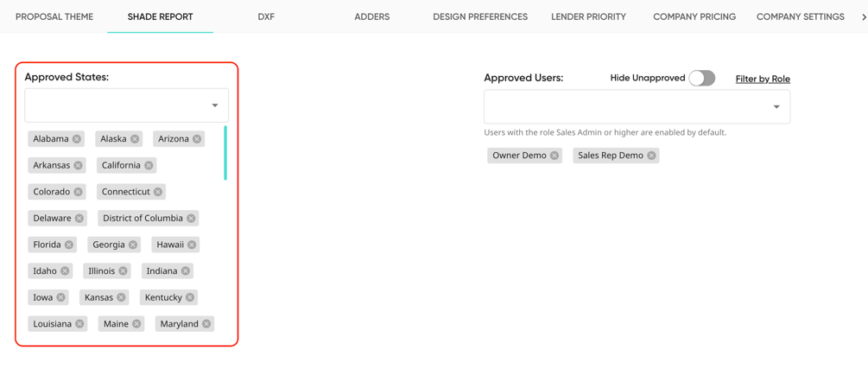
Task: Switch to the Proposal Theme tab
Action: tap(54, 16)
